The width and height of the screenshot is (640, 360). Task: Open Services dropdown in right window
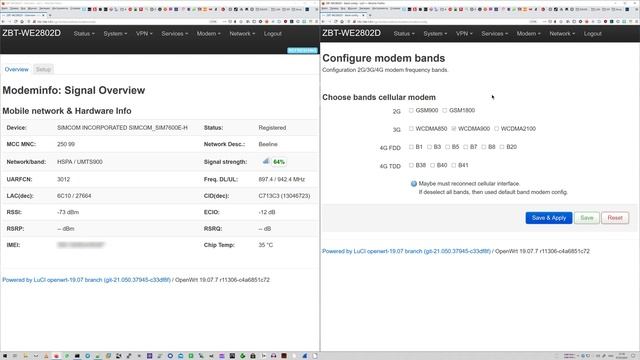point(494,34)
